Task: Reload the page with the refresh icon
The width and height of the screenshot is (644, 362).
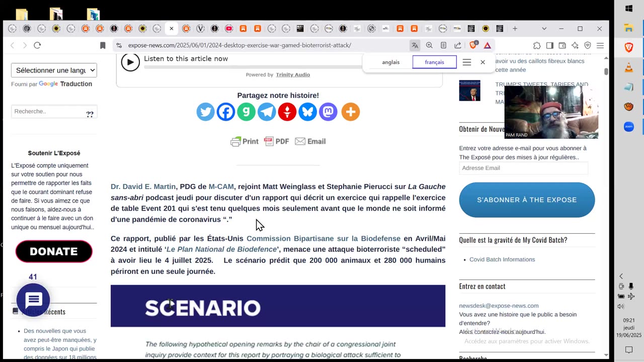Action: tap(37, 45)
